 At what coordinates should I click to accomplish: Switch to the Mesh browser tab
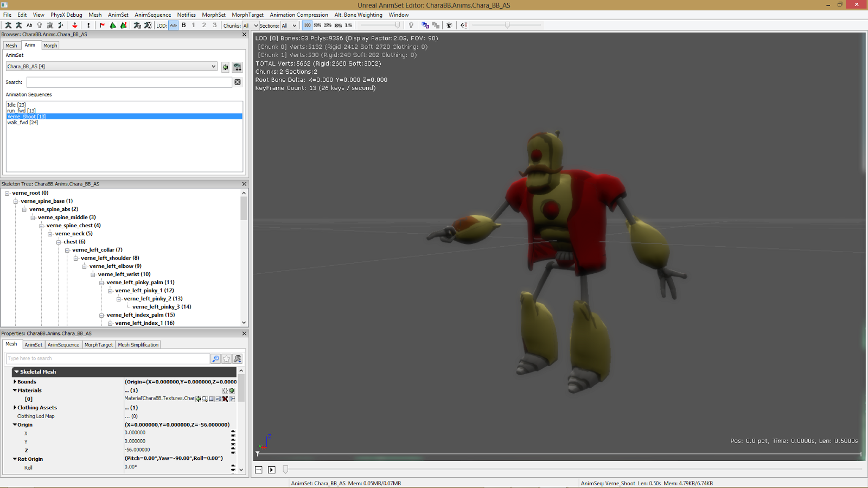(11, 46)
